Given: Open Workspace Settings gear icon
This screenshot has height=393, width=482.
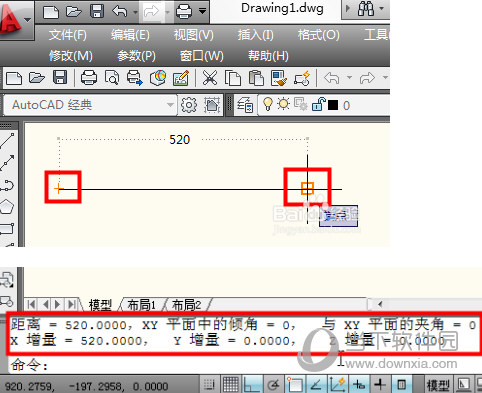Looking at the screenshot, I should [189, 105].
